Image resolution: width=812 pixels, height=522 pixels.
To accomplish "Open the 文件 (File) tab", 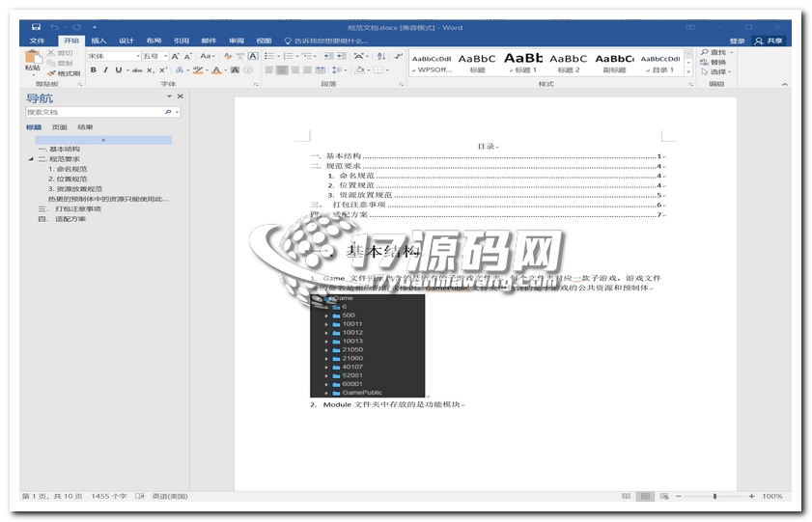I will coord(38,41).
